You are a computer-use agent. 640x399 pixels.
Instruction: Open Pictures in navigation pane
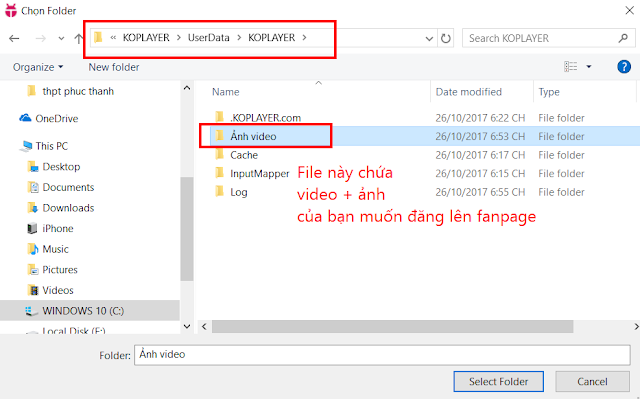60,270
